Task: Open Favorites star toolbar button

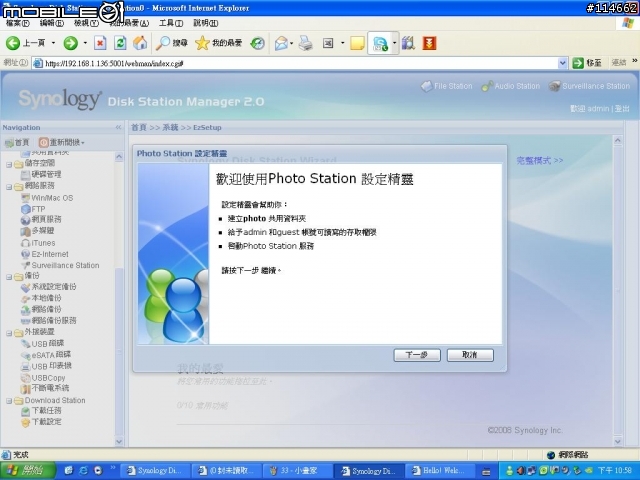Action: point(218,43)
